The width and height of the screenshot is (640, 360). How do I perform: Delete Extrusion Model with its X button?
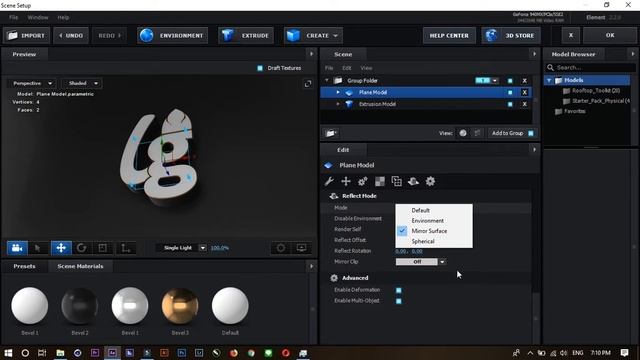[524, 104]
